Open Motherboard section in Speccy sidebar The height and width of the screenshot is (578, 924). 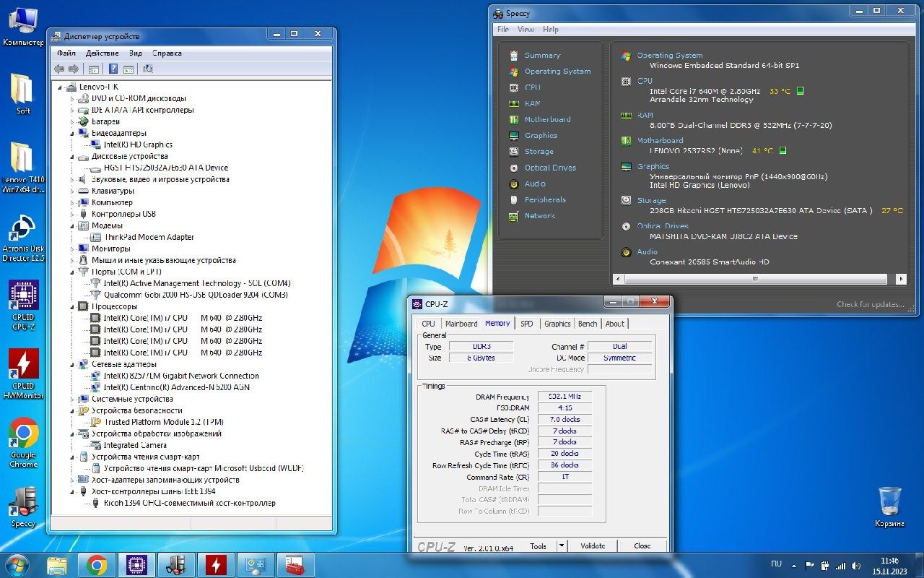coord(547,119)
